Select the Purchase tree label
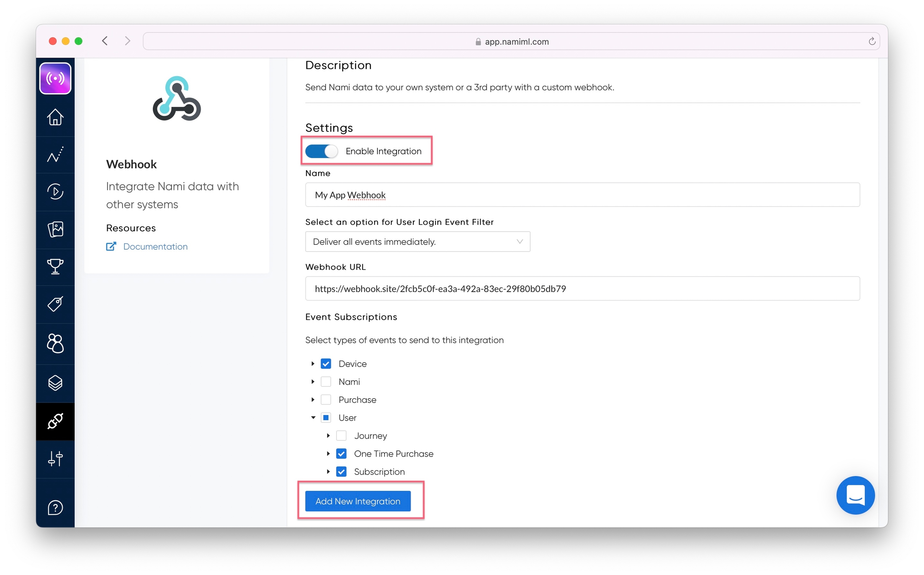Screen dimensions: 924x575 pyautogui.click(x=357, y=400)
